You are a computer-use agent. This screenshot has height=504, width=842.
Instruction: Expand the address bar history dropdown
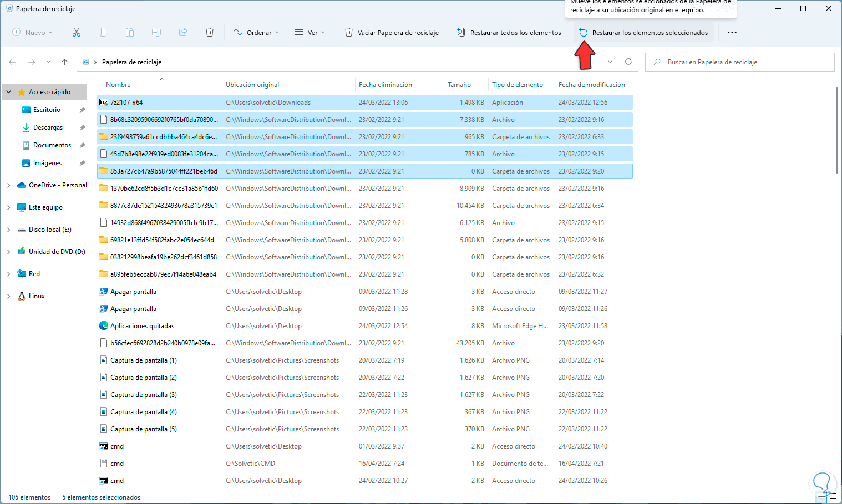[610, 62]
